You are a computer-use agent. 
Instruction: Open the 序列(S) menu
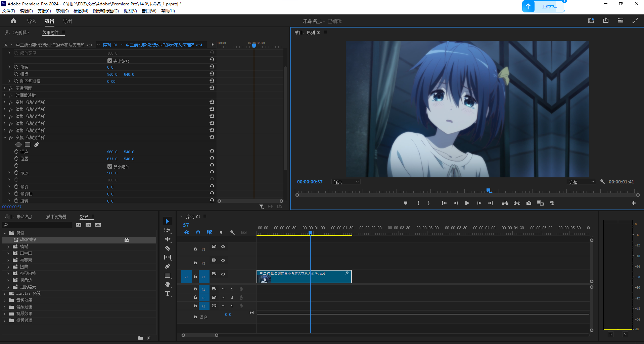(62, 11)
